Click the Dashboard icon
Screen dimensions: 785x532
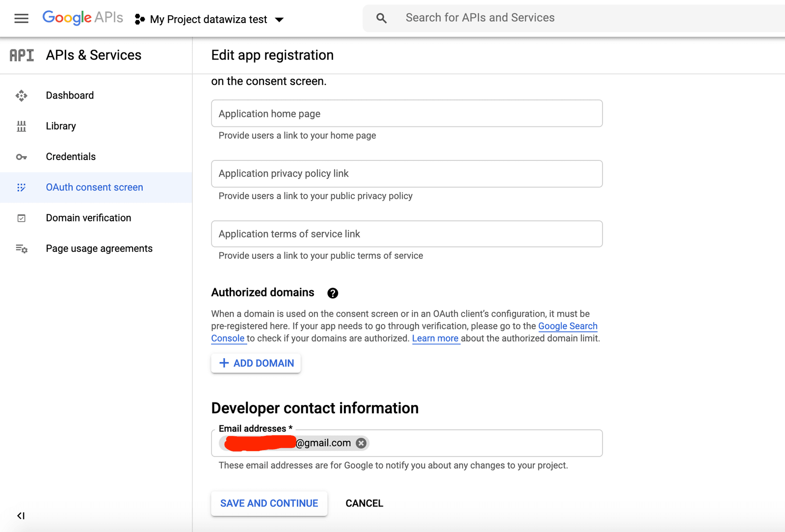point(21,96)
